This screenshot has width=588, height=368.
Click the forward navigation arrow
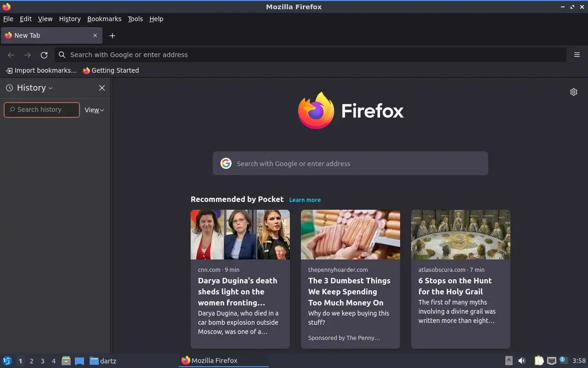click(x=28, y=55)
